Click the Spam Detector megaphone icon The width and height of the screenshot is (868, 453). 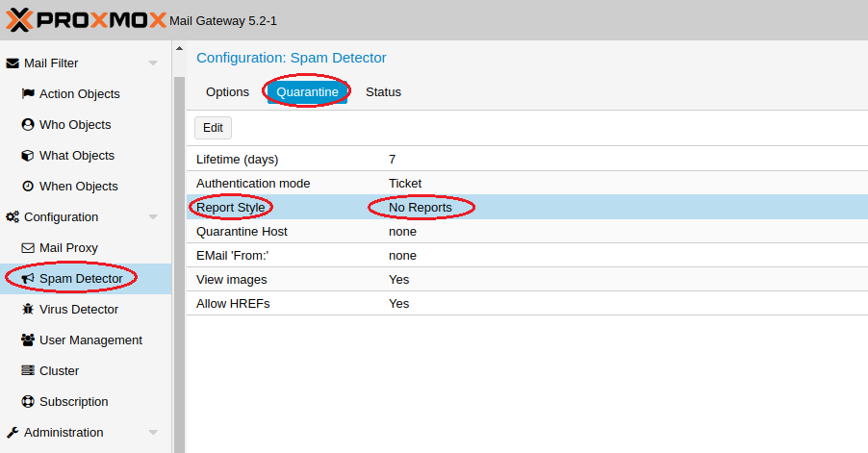point(28,278)
